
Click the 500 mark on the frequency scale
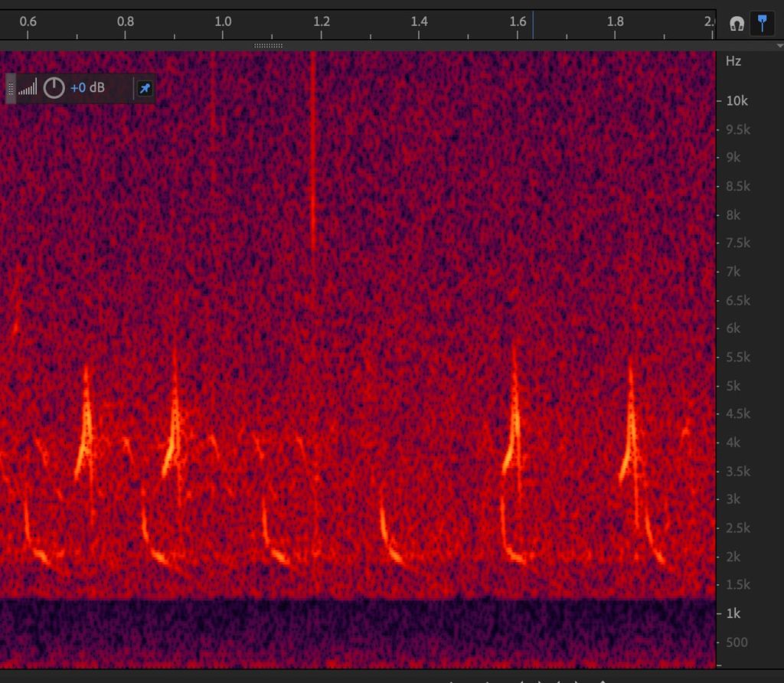pyautogui.click(x=736, y=642)
